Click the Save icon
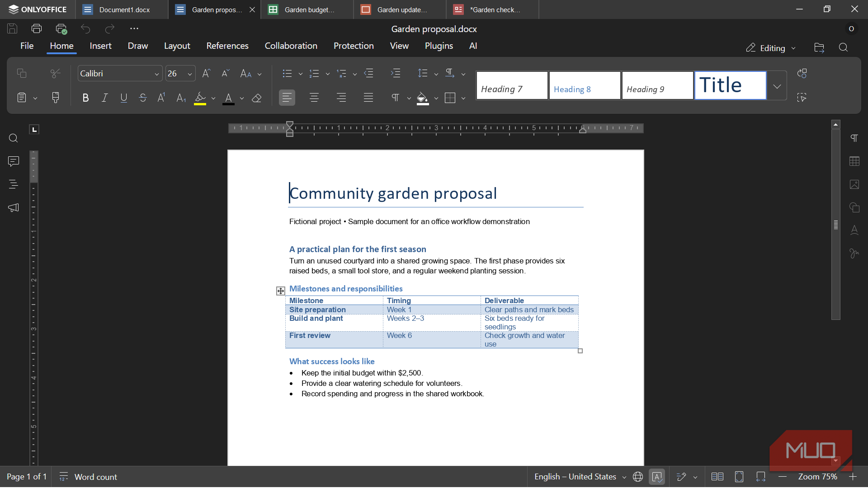 point(12,28)
